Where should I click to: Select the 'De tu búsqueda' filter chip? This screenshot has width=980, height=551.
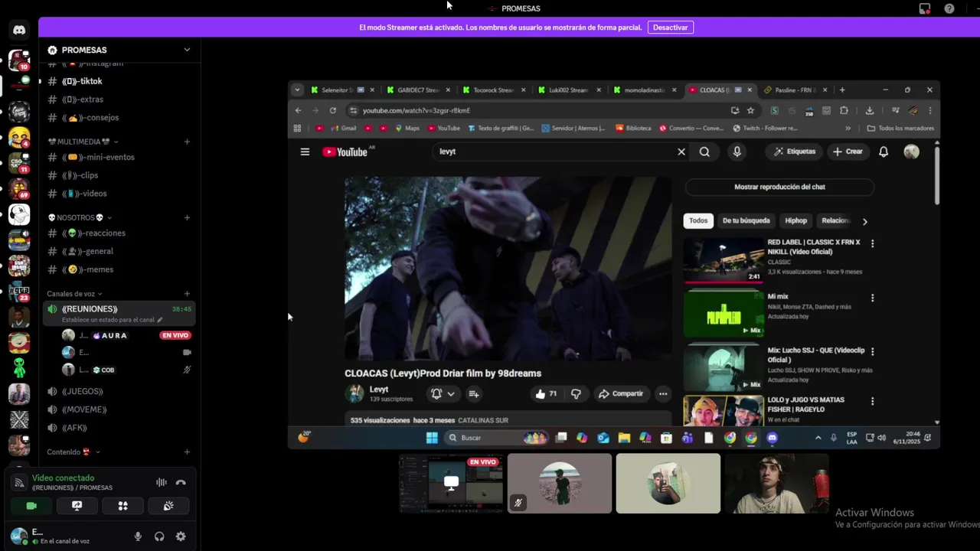click(746, 220)
